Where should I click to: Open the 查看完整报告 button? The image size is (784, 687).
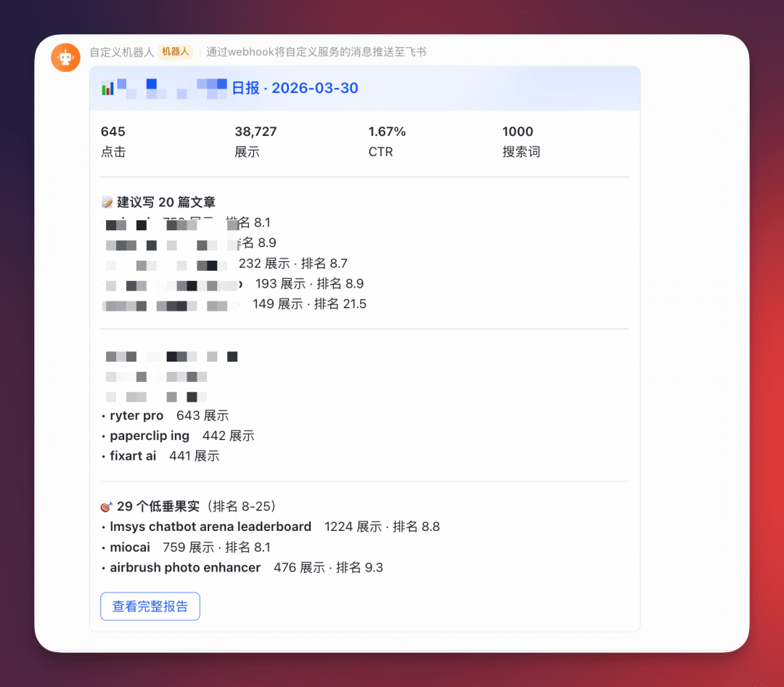[150, 606]
